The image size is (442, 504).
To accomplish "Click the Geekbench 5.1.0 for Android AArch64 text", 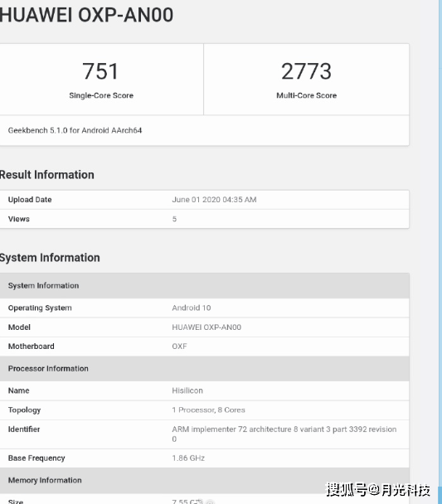I will coord(75,130).
